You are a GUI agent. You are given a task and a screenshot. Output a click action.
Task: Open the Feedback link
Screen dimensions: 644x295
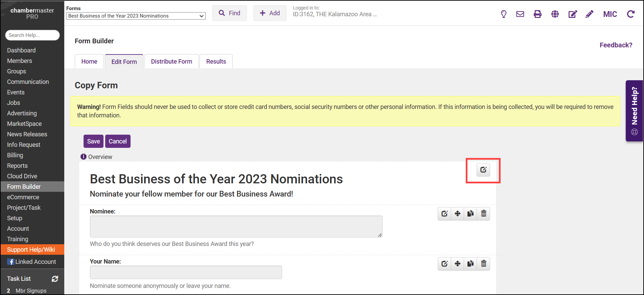[x=616, y=45]
